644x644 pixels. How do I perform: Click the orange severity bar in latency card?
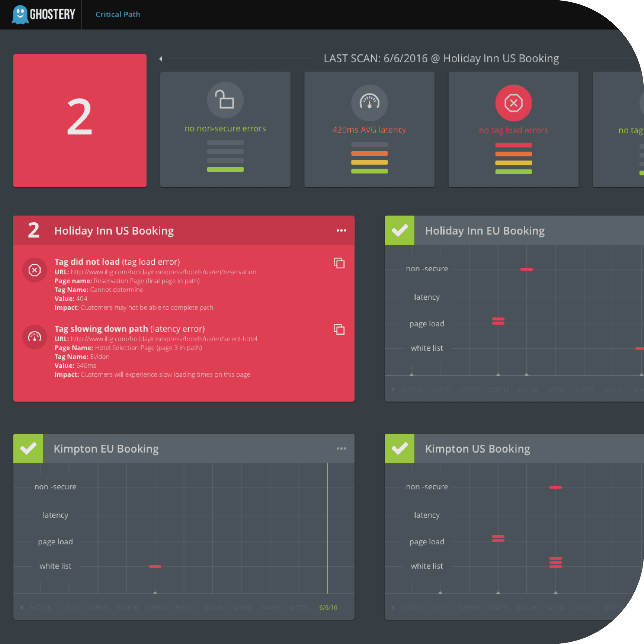369,153
